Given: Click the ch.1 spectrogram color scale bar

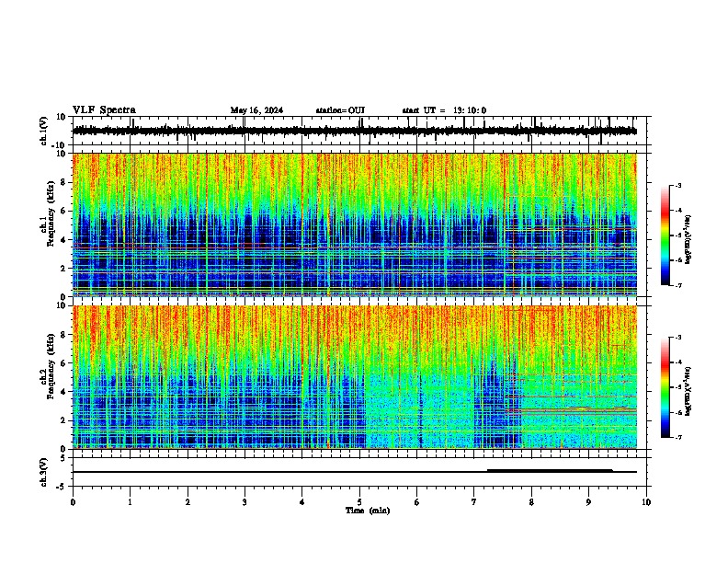Looking at the screenshot, I should point(665,236).
